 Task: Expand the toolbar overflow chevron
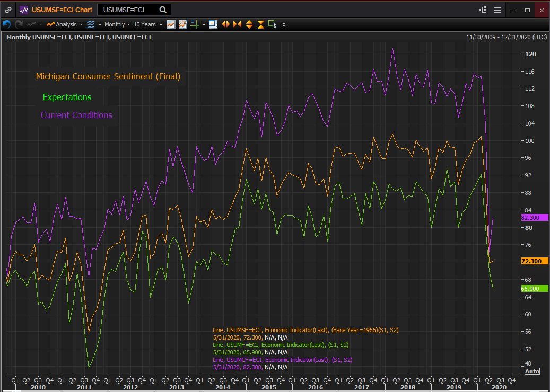click(284, 24)
